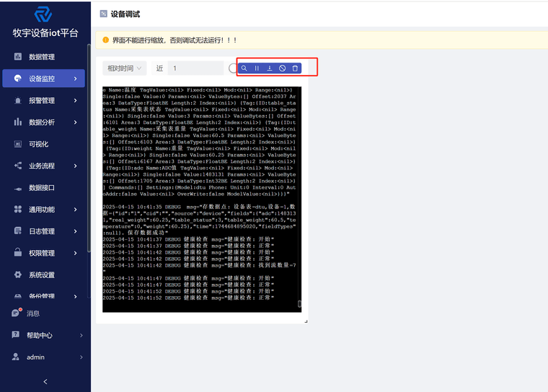548x392 pixels.
Task: Click the 数据接口 connector icon
Action: [x=18, y=188]
